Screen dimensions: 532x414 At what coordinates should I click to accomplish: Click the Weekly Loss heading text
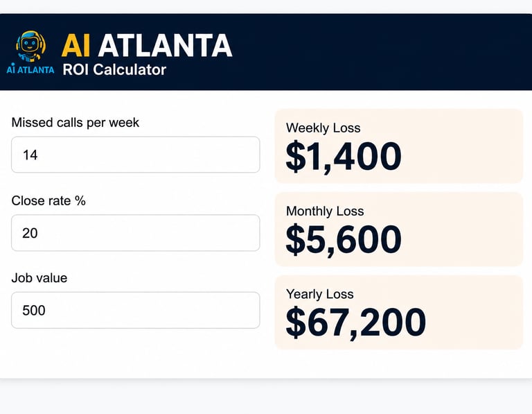(323, 128)
